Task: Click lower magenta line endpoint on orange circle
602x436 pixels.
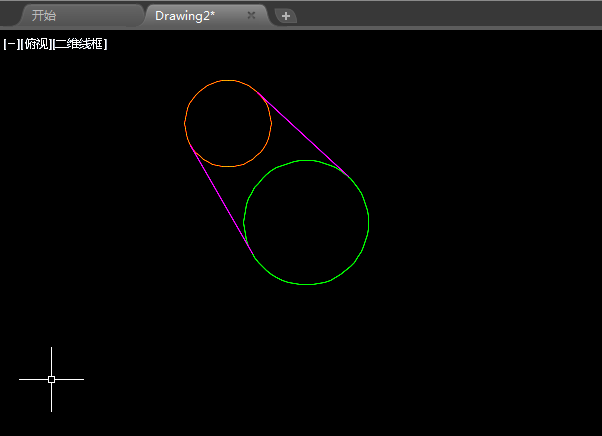Action: (190, 145)
